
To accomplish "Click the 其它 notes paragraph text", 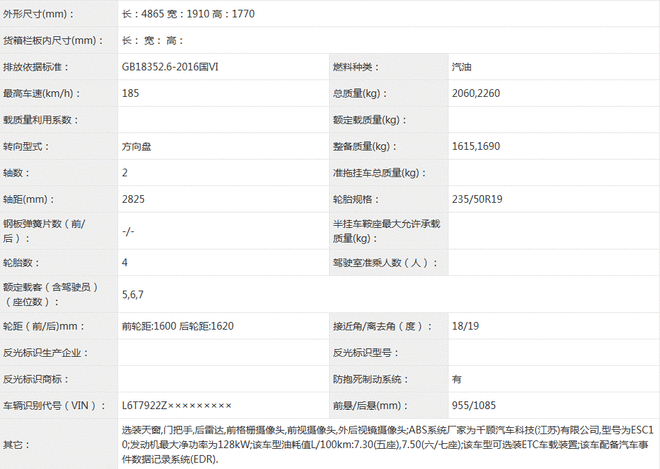I will pos(385,443).
